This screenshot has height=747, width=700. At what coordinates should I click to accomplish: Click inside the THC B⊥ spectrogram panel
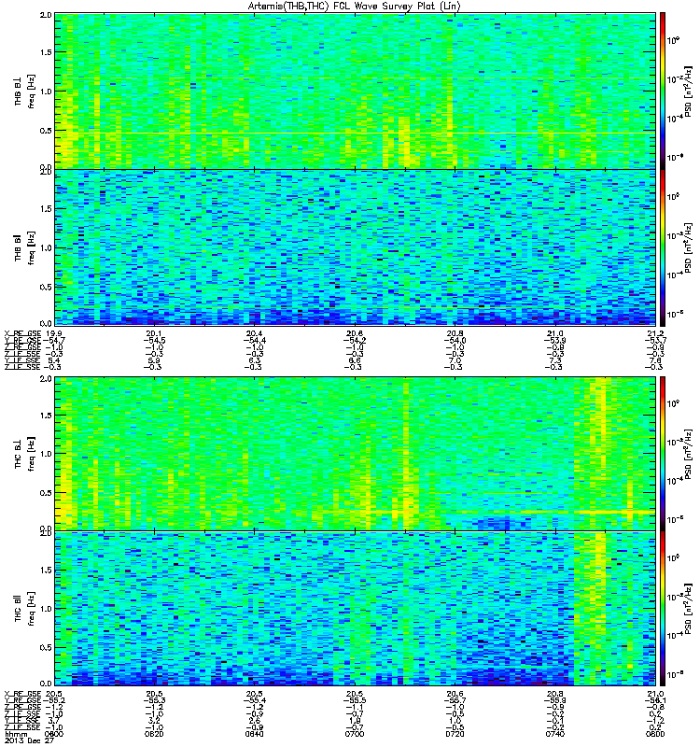356,454
